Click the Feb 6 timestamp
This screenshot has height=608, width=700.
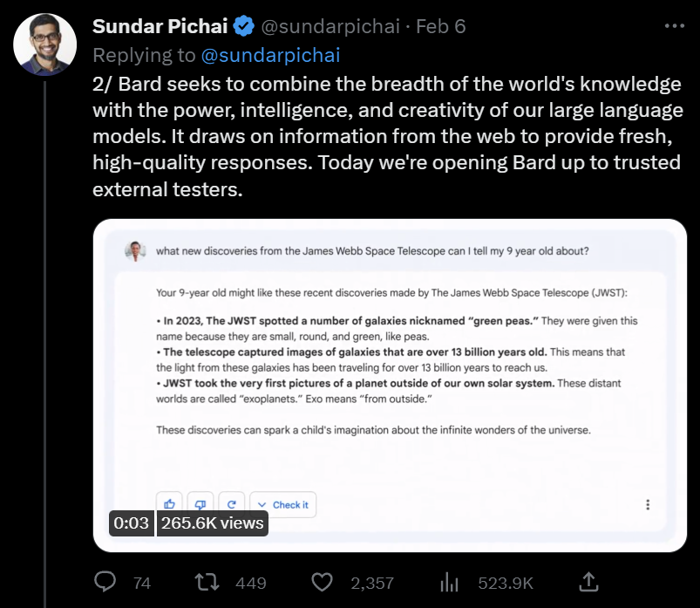441,26
